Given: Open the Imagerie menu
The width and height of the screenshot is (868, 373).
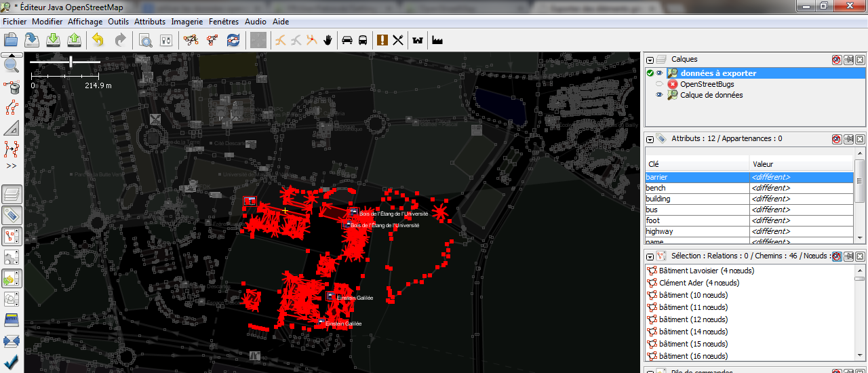Looking at the screenshot, I should tap(186, 22).
